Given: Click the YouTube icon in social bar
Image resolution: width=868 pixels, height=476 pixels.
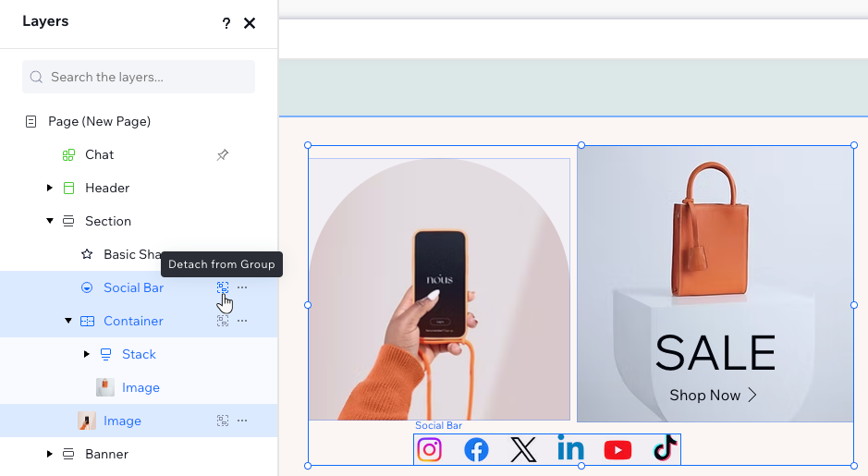Looking at the screenshot, I should 617,450.
